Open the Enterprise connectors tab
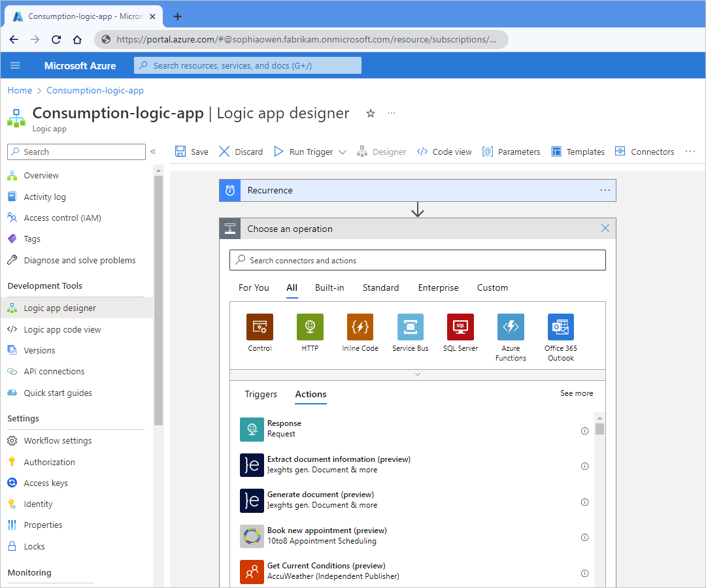706x588 pixels. click(x=438, y=287)
